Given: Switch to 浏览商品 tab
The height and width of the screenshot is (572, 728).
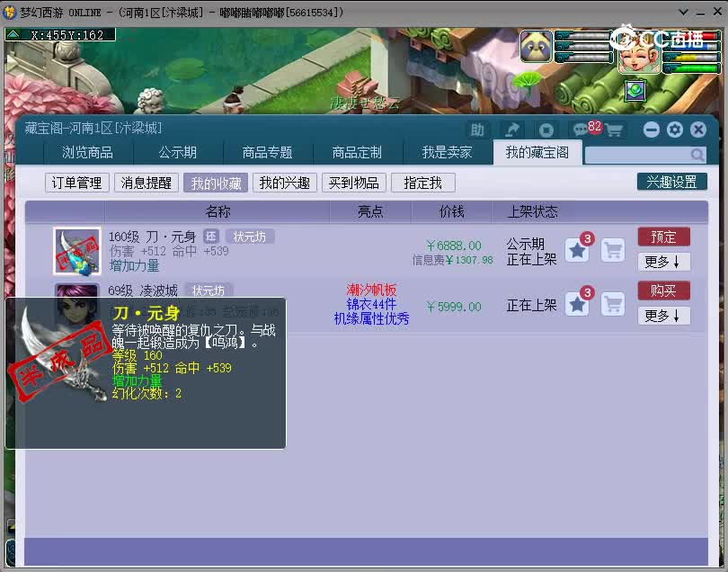Looking at the screenshot, I should point(88,152).
